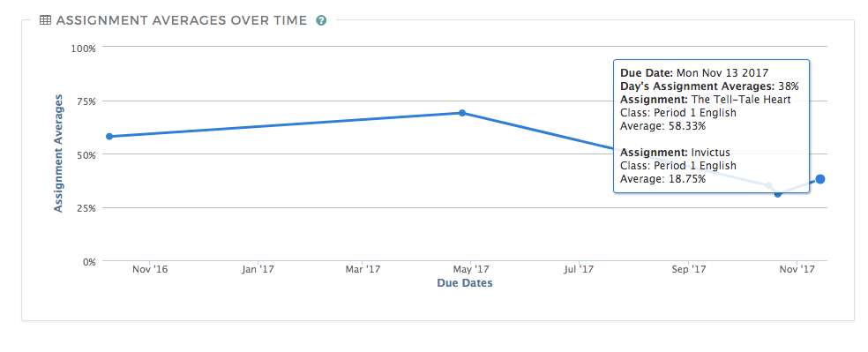The width and height of the screenshot is (868, 352).
Task: Click the 100% y-axis label
Action: coord(84,49)
